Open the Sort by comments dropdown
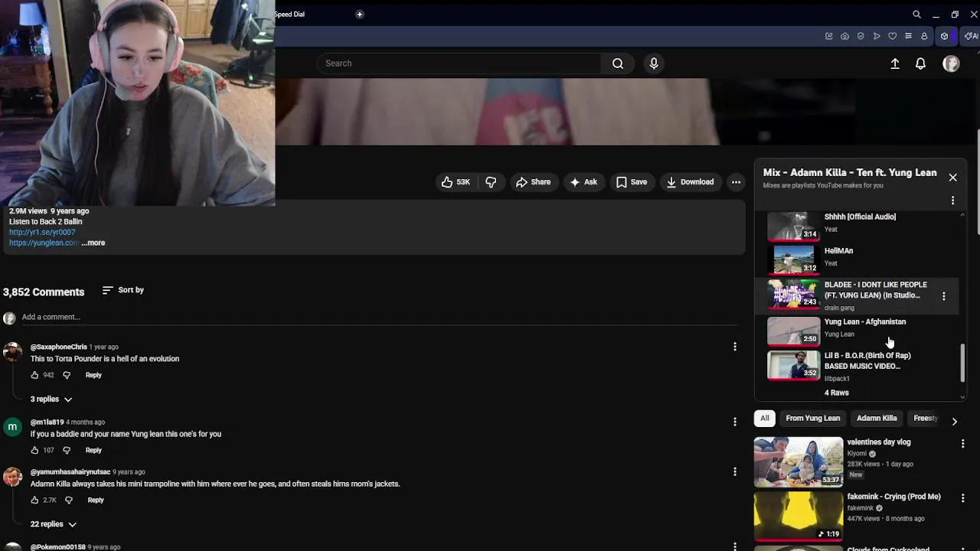The width and height of the screenshot is (980, 551). 122,290
